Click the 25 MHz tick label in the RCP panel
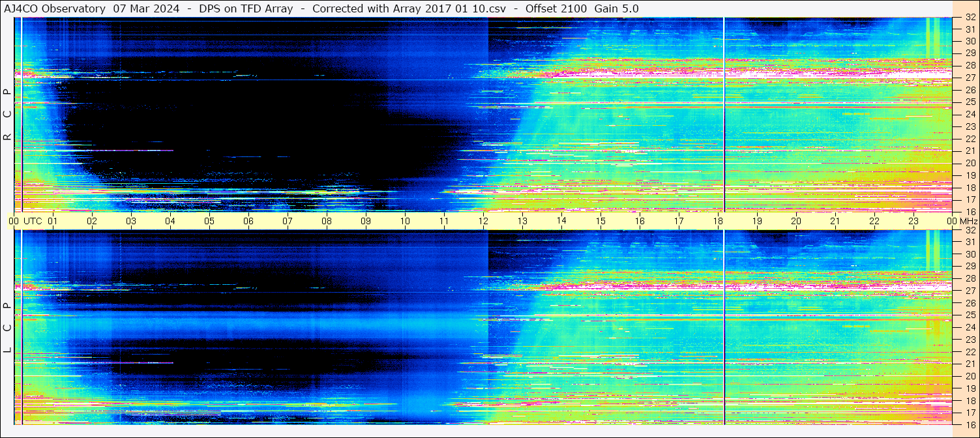This screenshot has height=438, width=980. (x=969, y=102)
